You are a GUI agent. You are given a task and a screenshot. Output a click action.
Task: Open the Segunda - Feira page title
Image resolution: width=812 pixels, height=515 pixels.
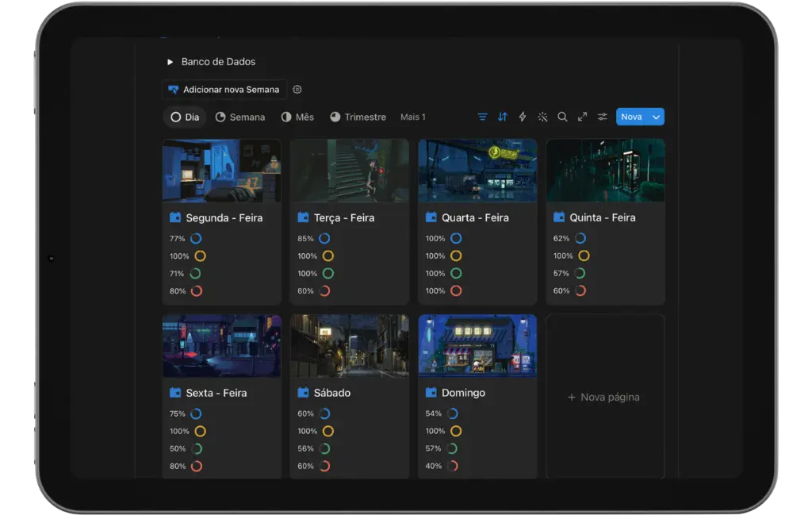tap(224, 217)
